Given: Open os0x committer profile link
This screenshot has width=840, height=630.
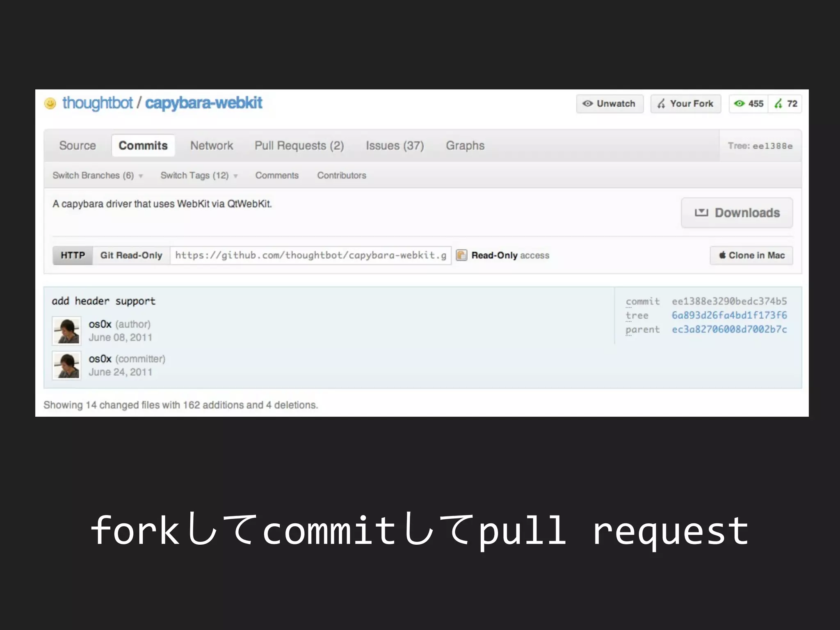Looking at the screenshot, I should pos(100,359).
